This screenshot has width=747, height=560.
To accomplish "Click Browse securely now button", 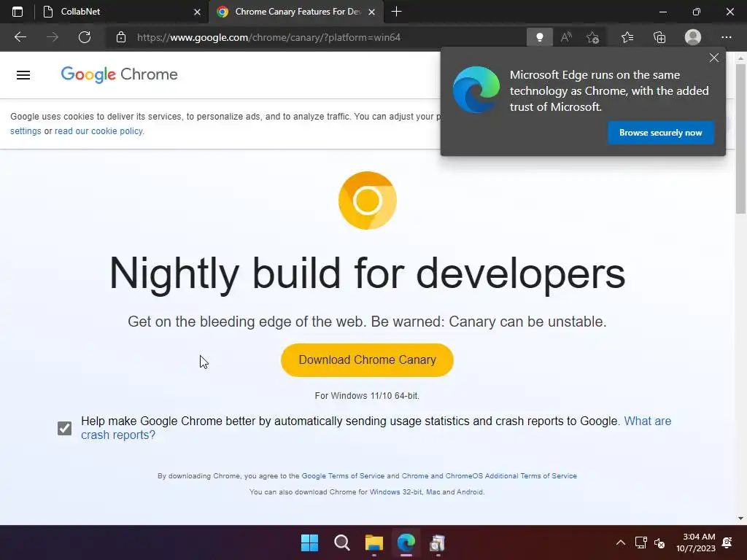I will pyautogui.click(x=660, y=133).
